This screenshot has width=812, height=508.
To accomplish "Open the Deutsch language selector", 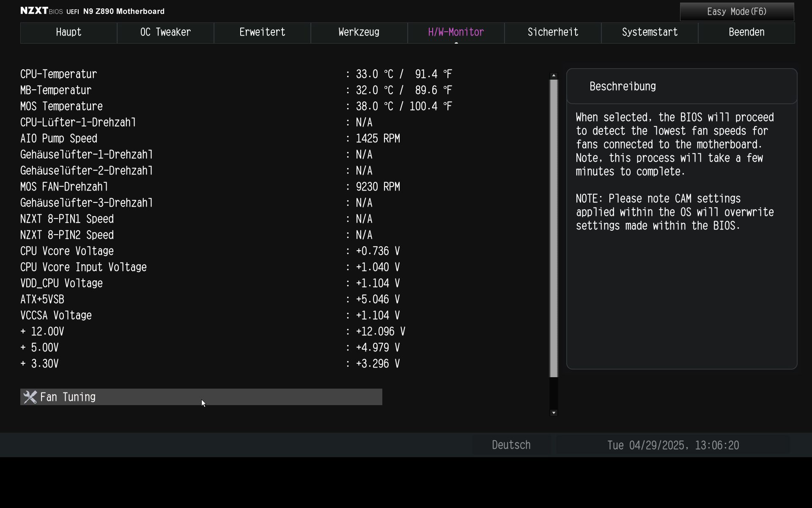I will [511, 445].
